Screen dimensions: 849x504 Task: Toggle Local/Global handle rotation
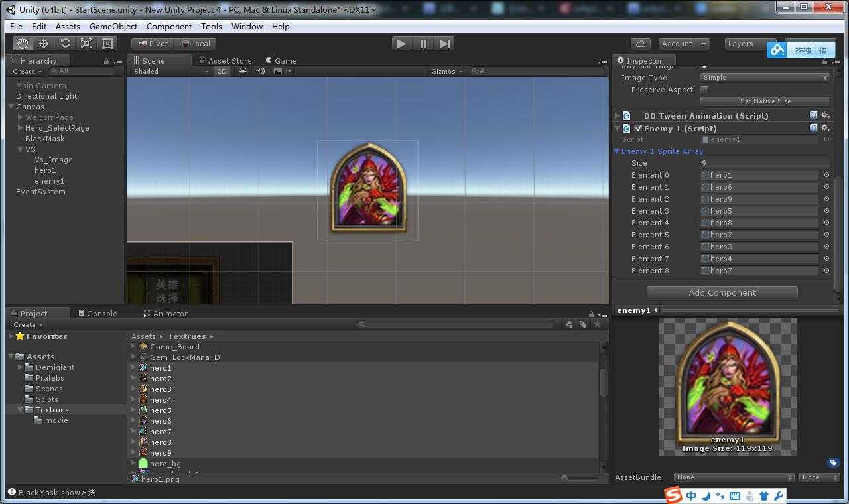(x=196, y=44)
